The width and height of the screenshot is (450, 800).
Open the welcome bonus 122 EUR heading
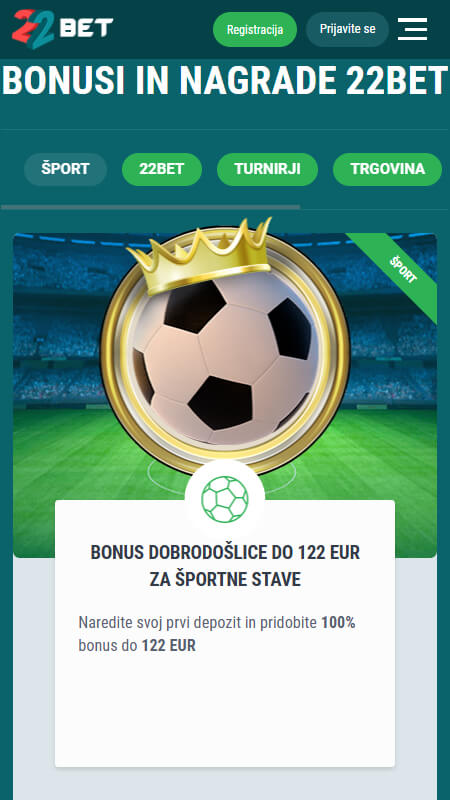225,566
